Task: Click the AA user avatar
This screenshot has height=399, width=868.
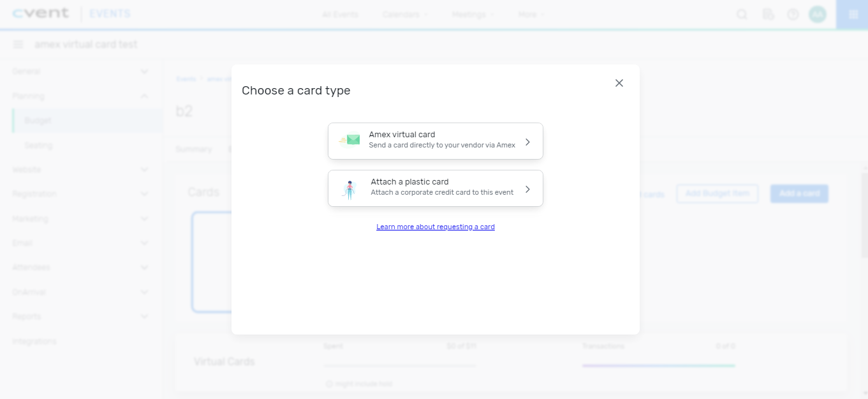Action: pos(818,13)
